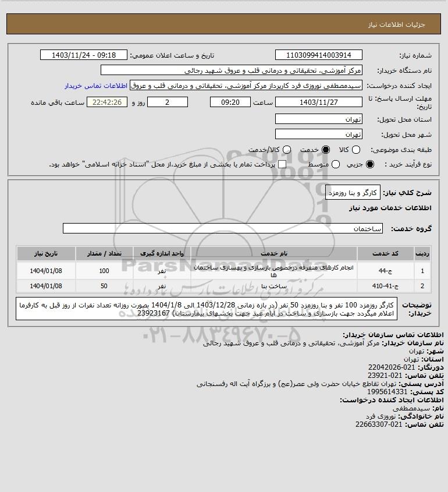Click the remaining days field showing 2
Image resolution: width=448 pixels, height=492 pixels.
[168, 102]
